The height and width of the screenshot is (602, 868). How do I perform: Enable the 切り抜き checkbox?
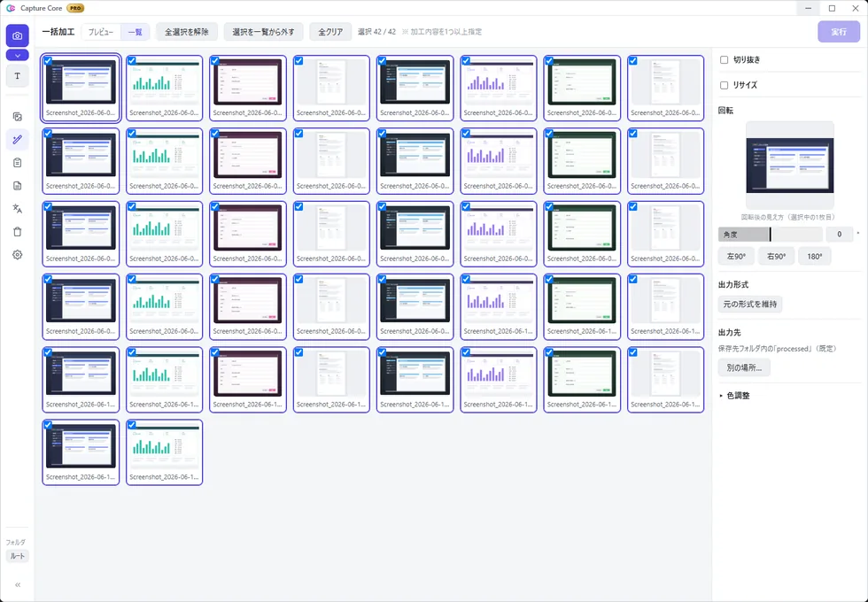coord(724,60)
